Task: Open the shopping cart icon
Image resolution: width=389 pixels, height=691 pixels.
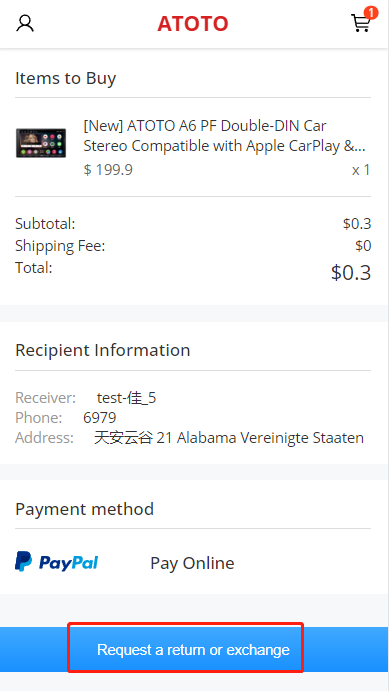Action: click(360, 23)
